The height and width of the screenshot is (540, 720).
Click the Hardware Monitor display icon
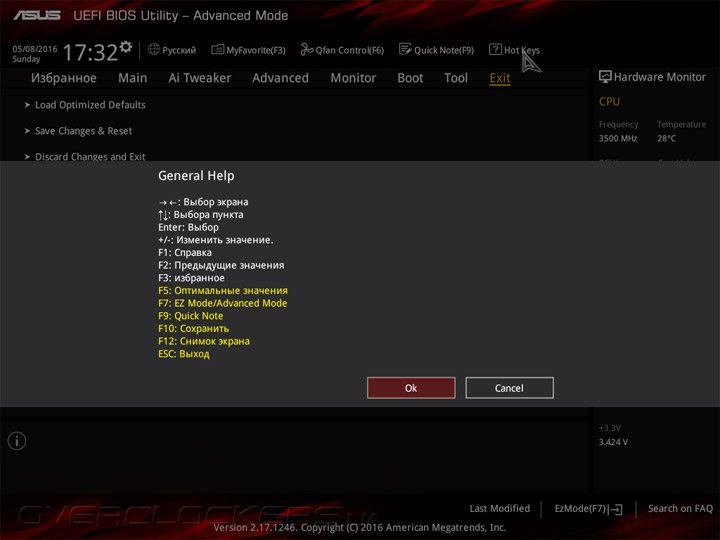(x=605, y=77)
